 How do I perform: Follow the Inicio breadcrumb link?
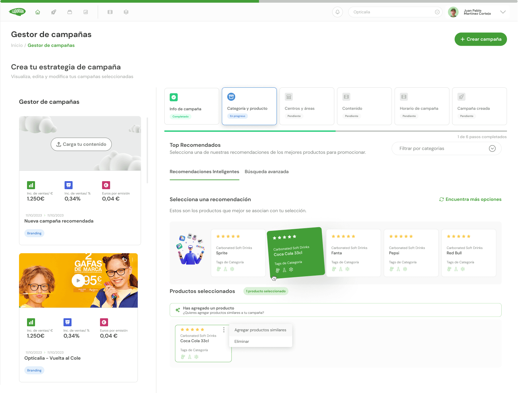click(x=17, y=45)
